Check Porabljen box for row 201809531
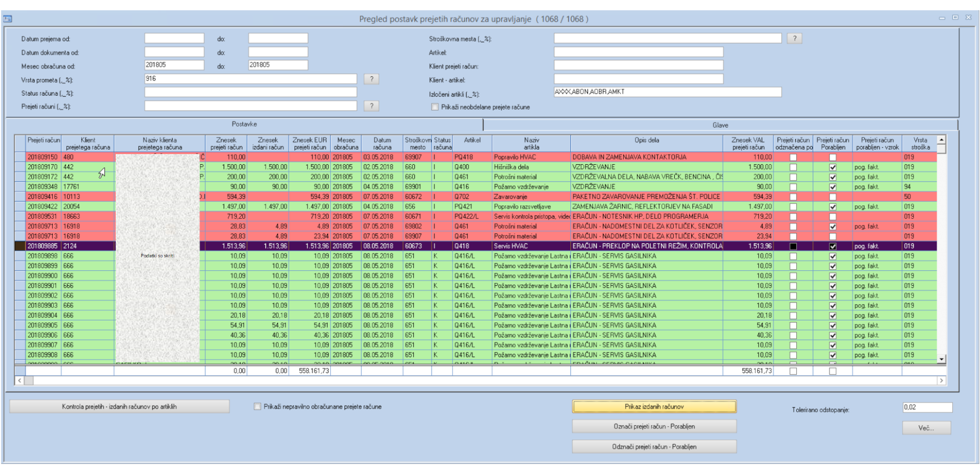Viewport: 980px width, 474px height. pyautogui.click(x=833, y=217)
